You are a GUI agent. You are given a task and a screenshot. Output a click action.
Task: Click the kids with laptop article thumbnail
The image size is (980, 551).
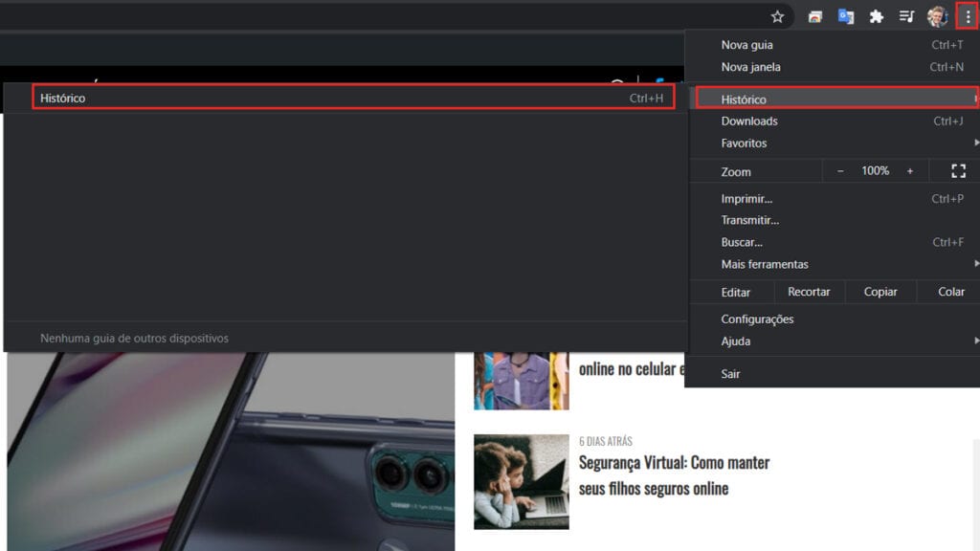522,482
